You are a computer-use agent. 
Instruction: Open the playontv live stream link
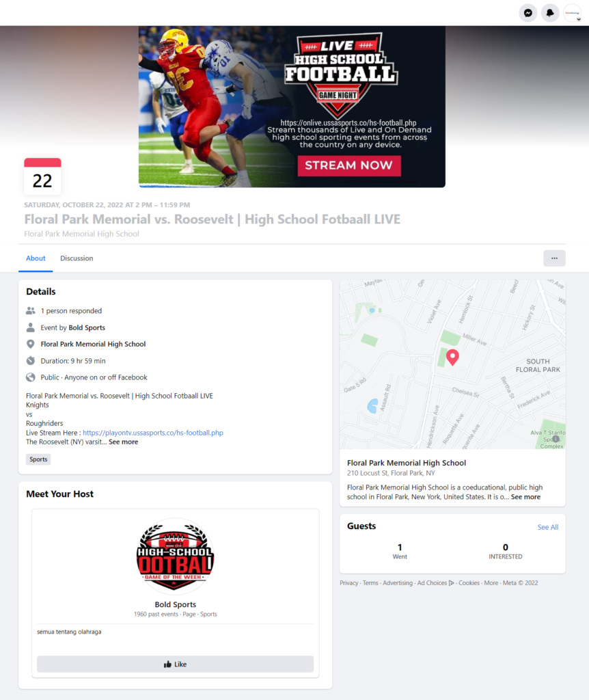click(153, 433)
